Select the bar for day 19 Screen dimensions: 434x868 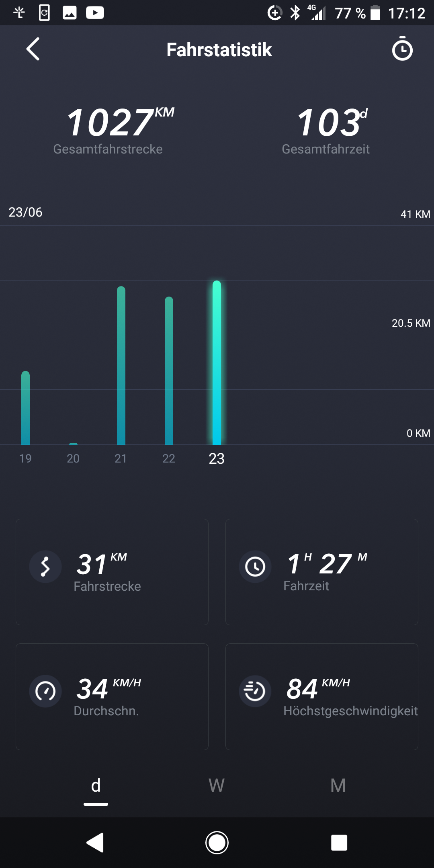(25, 408)
